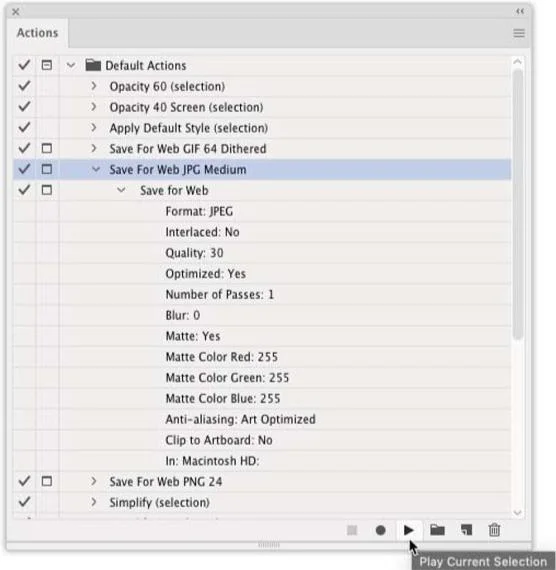This screenshot has width=556, height=570.
Task: Click Clip to Artboard: No parameter
Action: point(219,440)
